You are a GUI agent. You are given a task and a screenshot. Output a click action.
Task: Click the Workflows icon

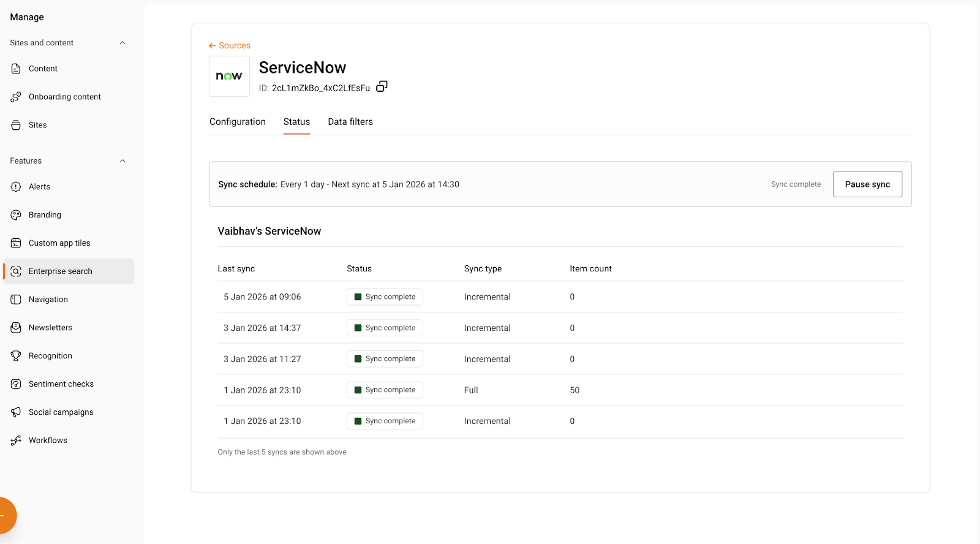tap(16, 440)
